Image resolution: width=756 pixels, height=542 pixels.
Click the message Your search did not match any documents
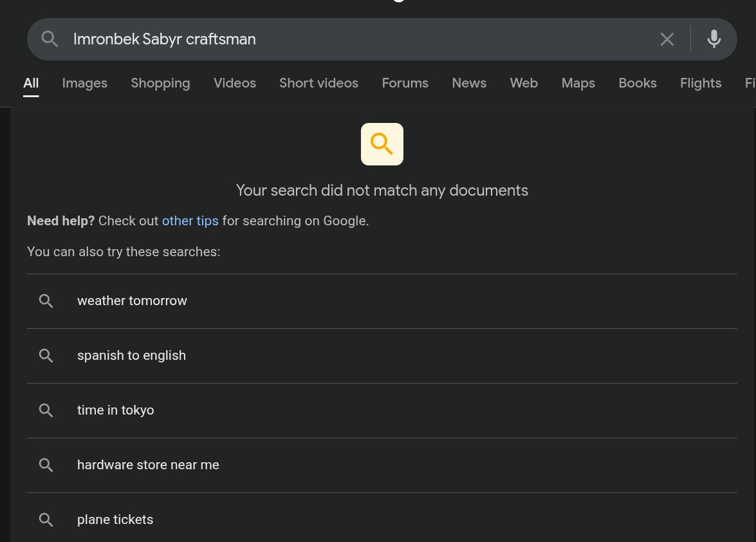[382, 191]
